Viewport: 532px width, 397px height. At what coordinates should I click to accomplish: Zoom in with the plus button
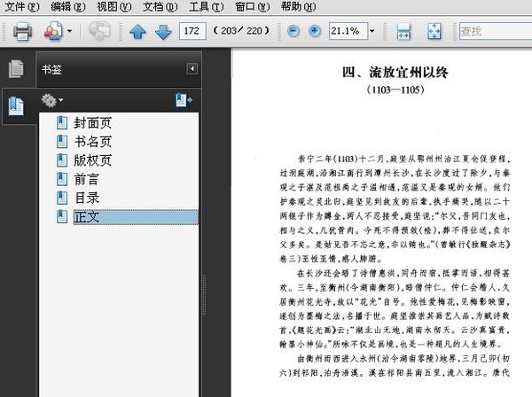(315, 31)
